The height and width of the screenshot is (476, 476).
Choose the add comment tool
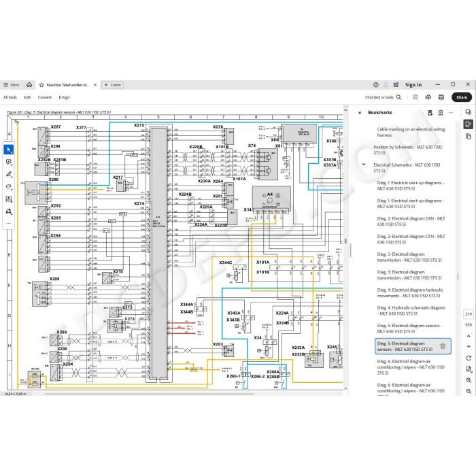[8, 162]
